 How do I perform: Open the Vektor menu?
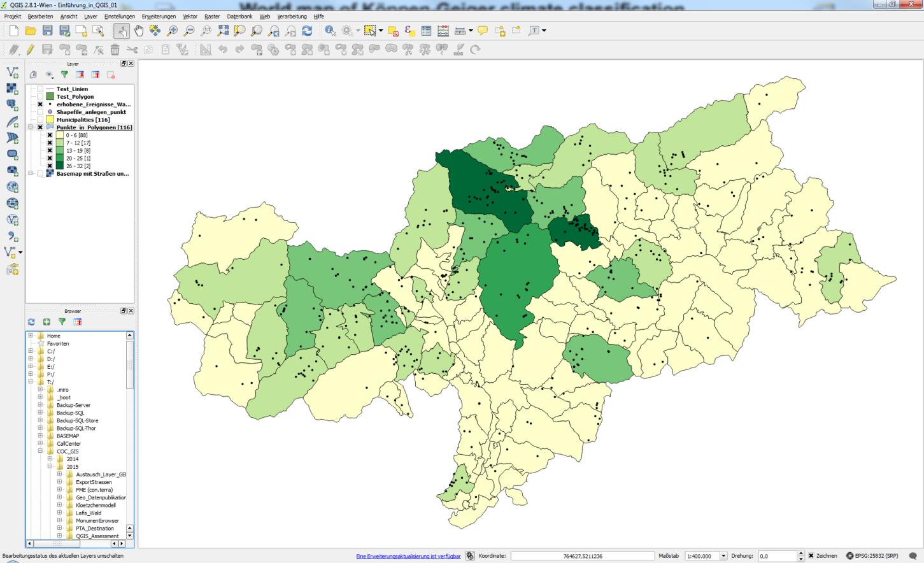[190, 16]
